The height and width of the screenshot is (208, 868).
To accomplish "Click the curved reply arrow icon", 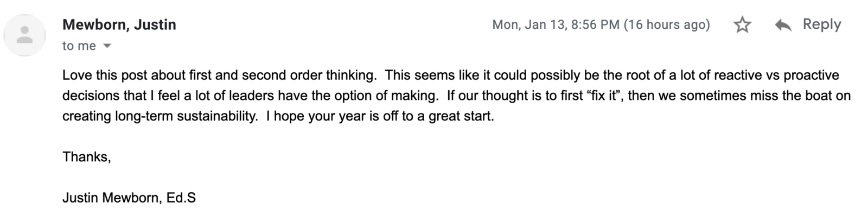I will (783, 25).
